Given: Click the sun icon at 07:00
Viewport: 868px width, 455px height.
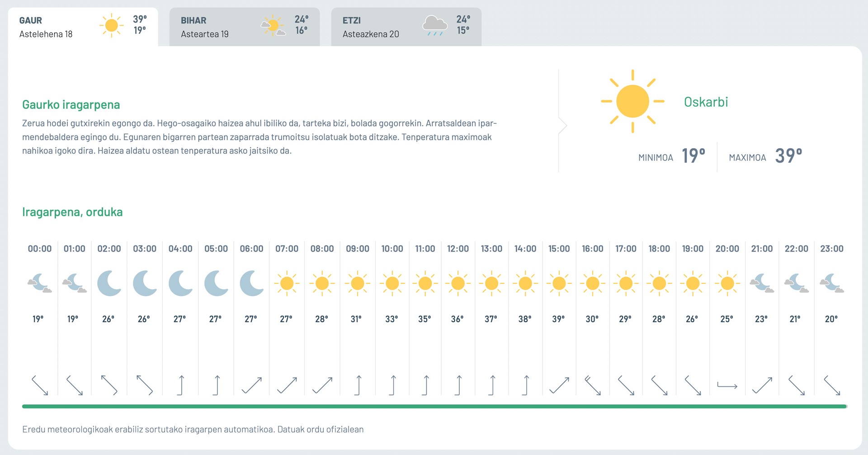Looking at the screenshot, I should pos(287,283).
